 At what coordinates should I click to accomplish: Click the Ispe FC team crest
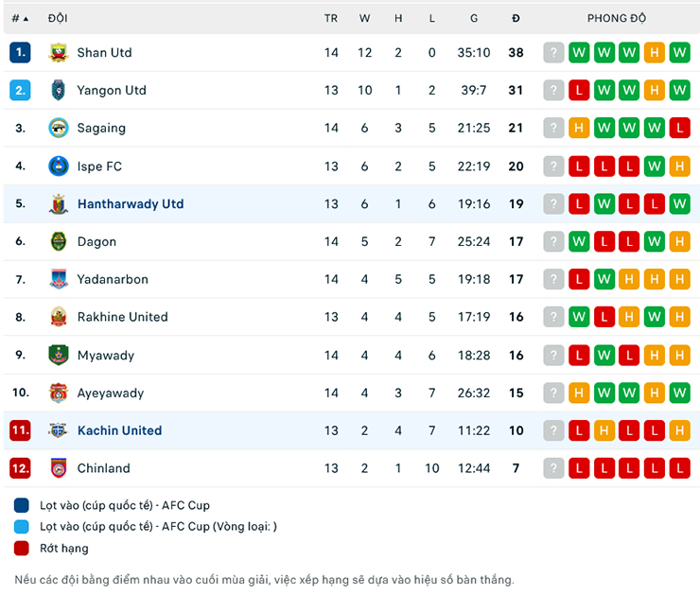(59, 166)
